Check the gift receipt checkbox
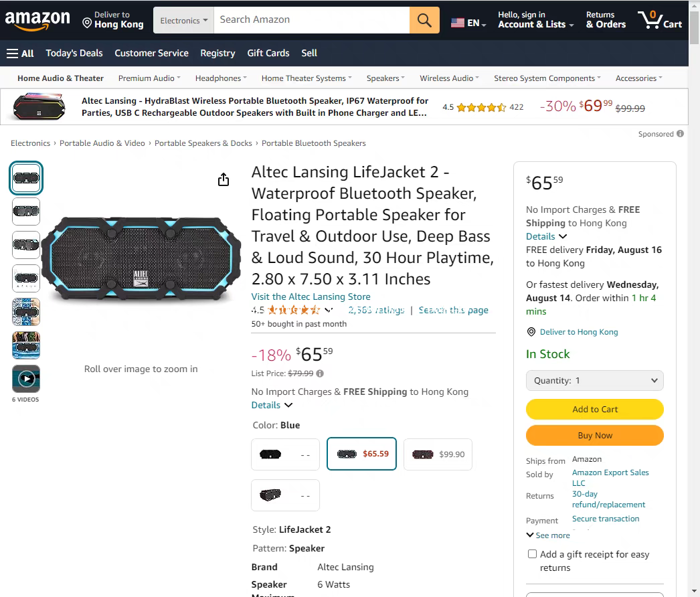This screenshot has height=597, width=700. (x=532, y=554)
